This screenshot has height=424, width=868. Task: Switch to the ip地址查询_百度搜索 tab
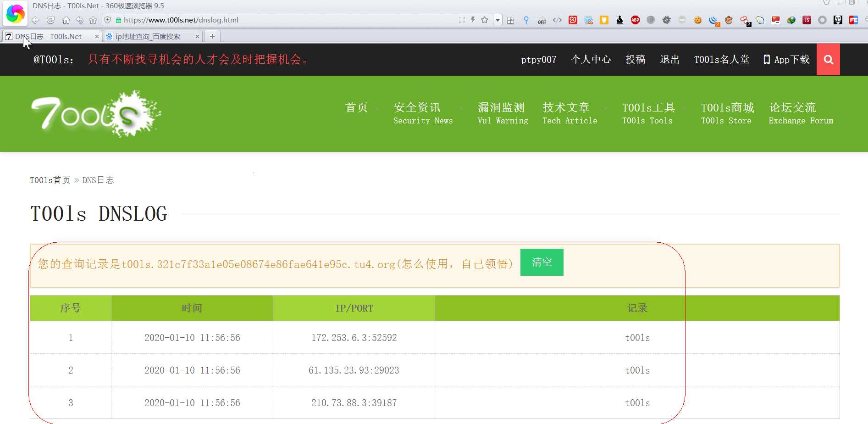point(153,36)
